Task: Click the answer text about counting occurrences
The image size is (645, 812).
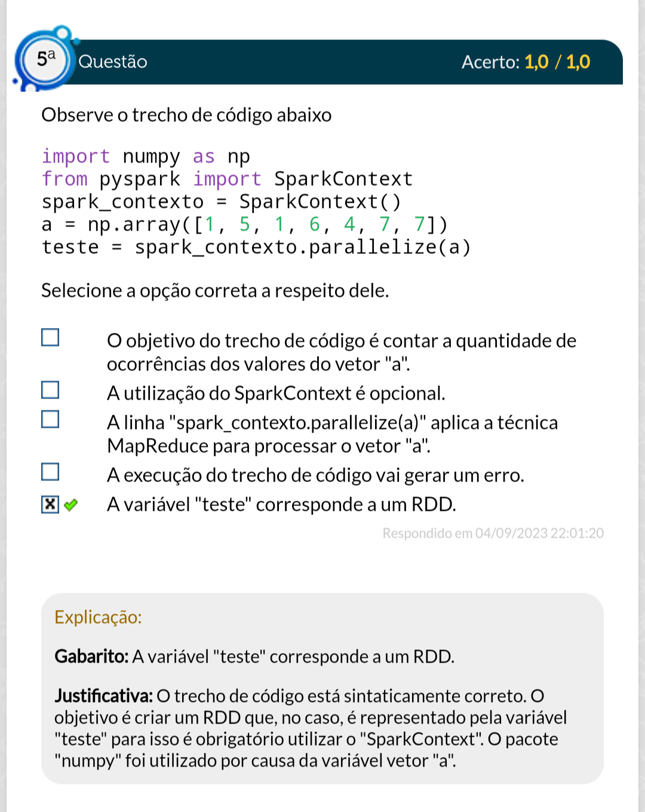Action: click(342, 352)
